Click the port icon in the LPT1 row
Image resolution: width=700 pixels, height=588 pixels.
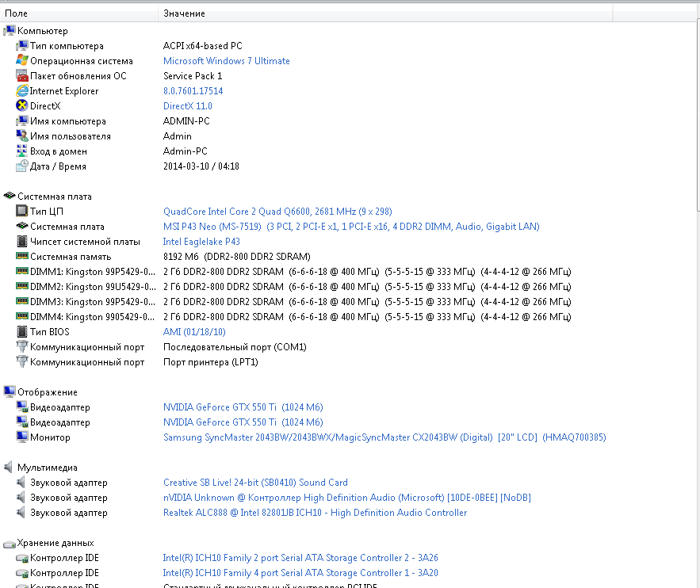point(22,362)
